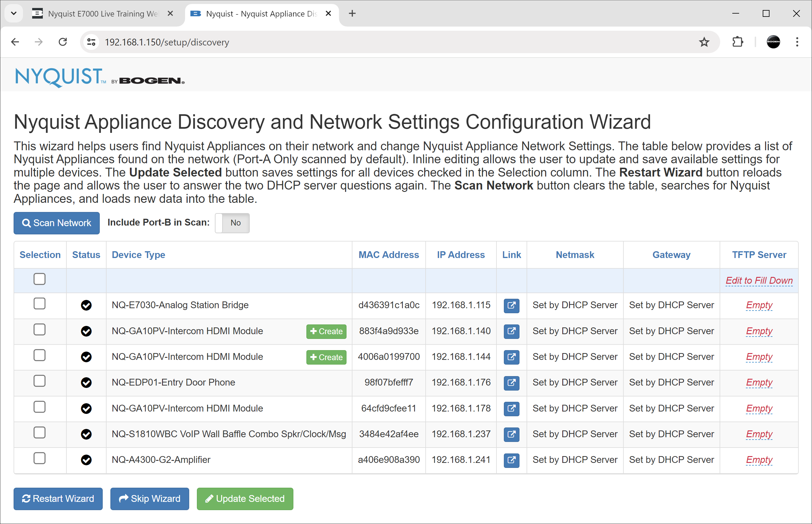The image size is (812, 524).
Task: Toggle Include Port-B in Scan switch
Action: coord(232,223)
